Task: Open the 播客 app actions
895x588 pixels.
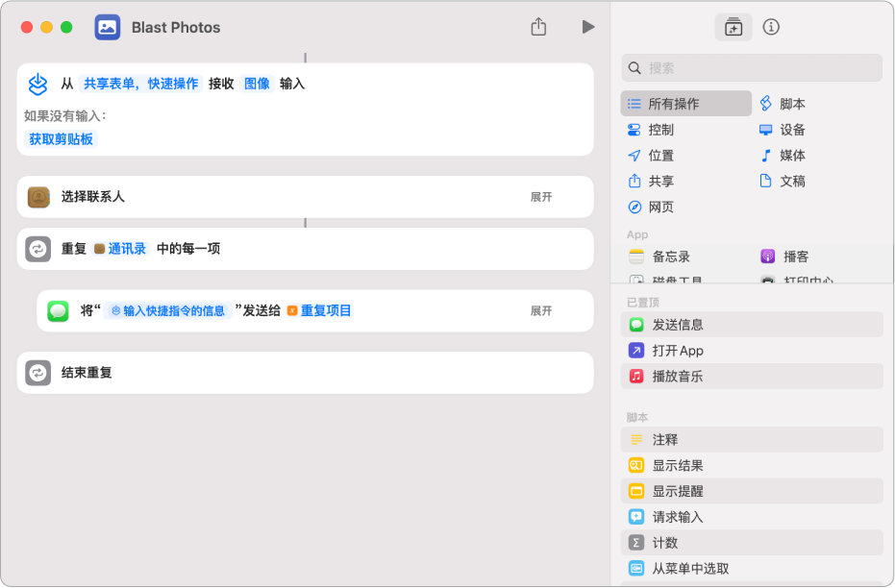Action: point(784,257)
